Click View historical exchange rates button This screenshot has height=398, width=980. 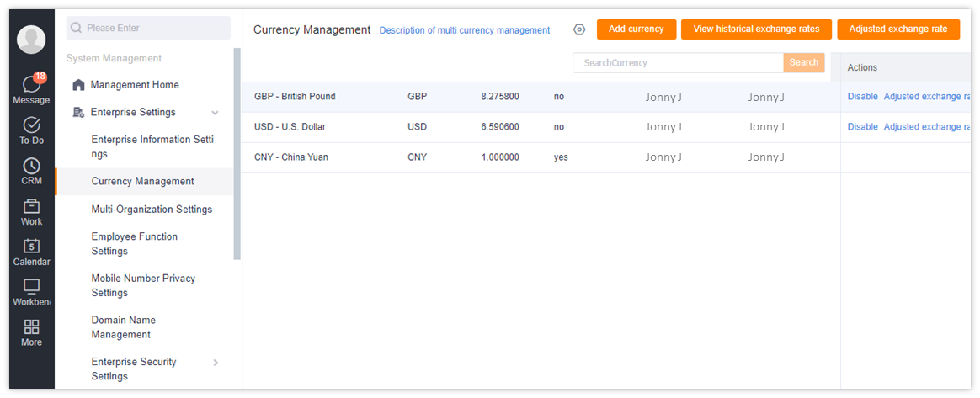click(x=756, y=29)
